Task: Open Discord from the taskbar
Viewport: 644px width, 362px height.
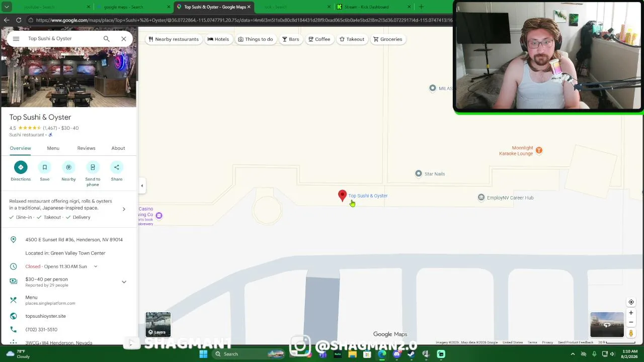Action: pyautogui.click(x=396, y=354)
